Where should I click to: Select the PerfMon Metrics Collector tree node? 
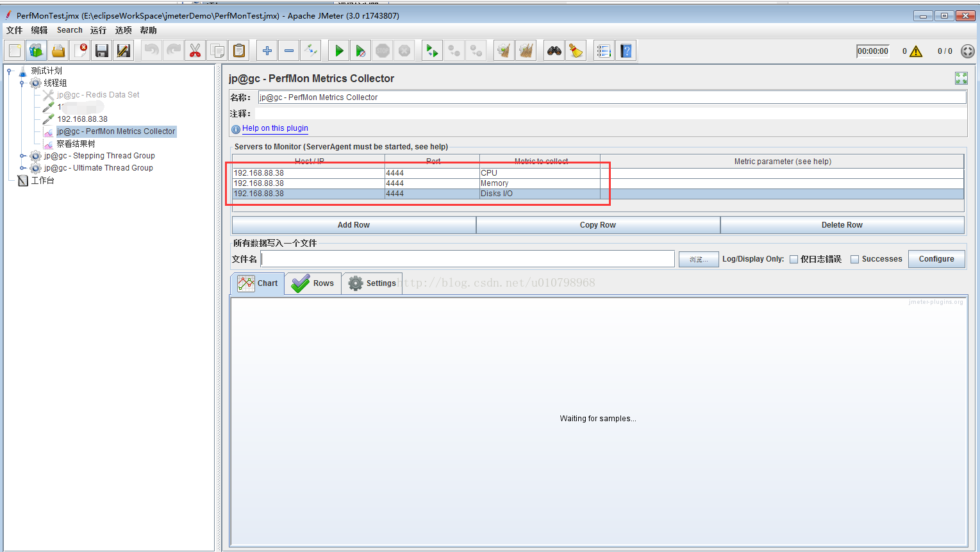coord(116,131)
